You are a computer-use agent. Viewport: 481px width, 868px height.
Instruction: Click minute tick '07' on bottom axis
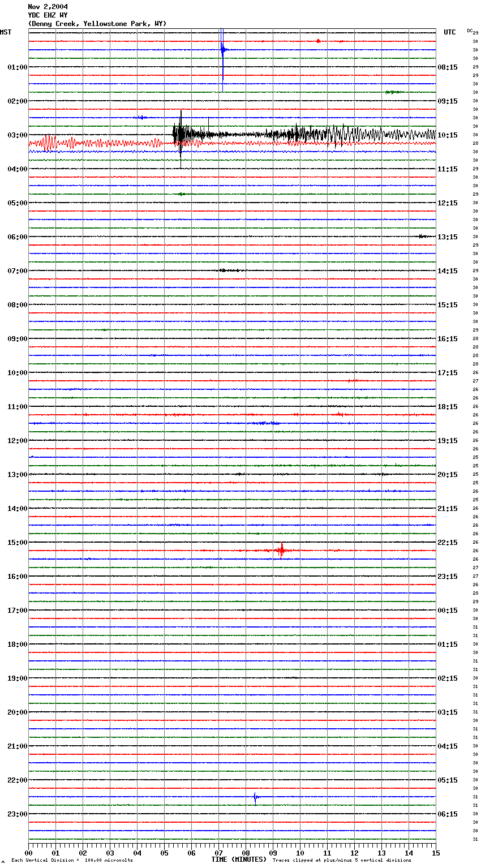(218, 853)
